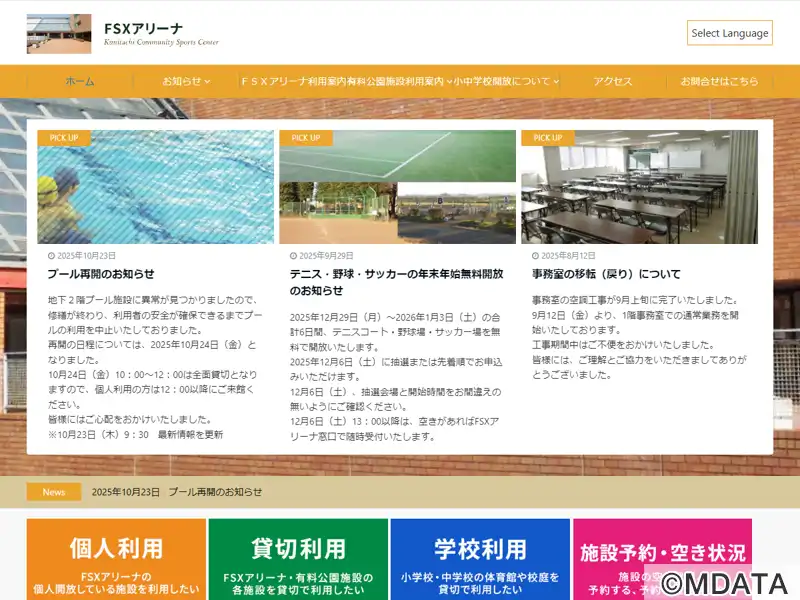The width and height of the screenshot is (800, 600).
Task: Click the FSXアリーナ site title text
Action: 143,29
